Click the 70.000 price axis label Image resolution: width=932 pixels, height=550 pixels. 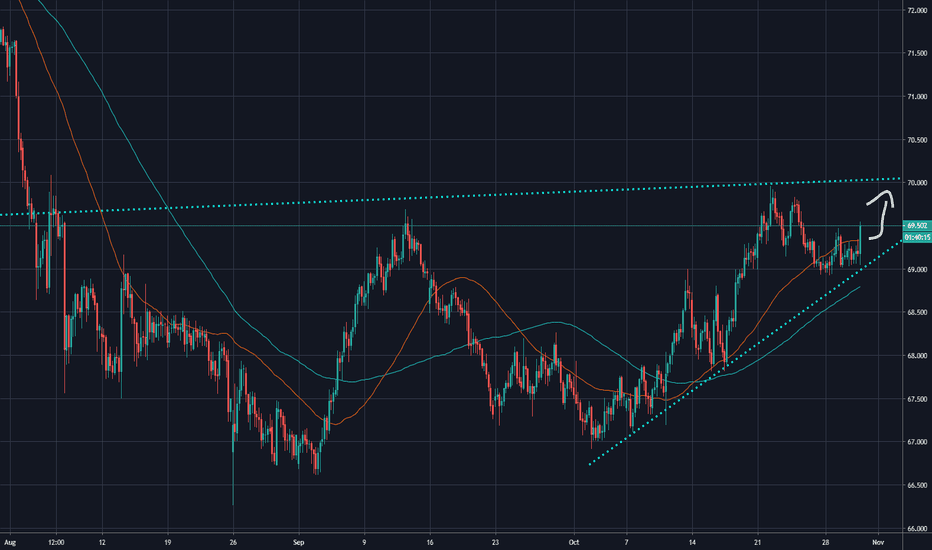916,183
